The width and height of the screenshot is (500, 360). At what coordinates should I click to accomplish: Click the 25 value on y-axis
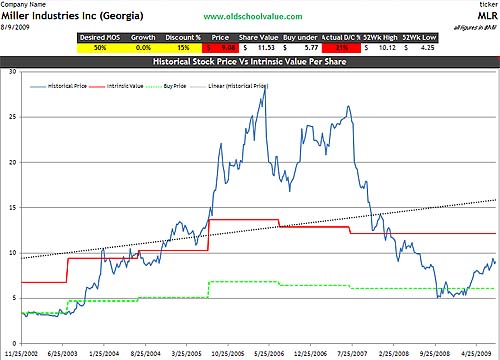[12, 117]
